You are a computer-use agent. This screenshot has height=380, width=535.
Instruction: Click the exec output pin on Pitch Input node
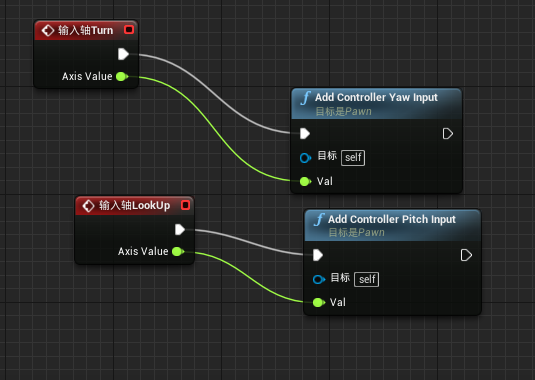pos(466,255)
